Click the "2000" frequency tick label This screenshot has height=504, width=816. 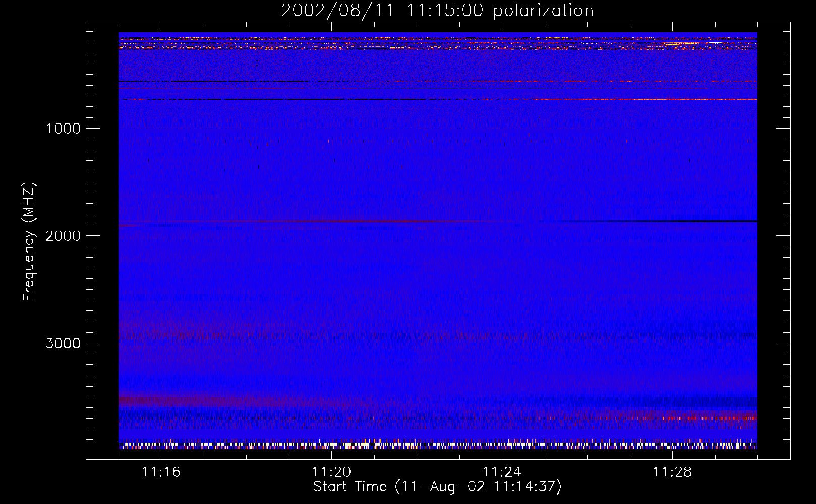[x=63, y=236]
